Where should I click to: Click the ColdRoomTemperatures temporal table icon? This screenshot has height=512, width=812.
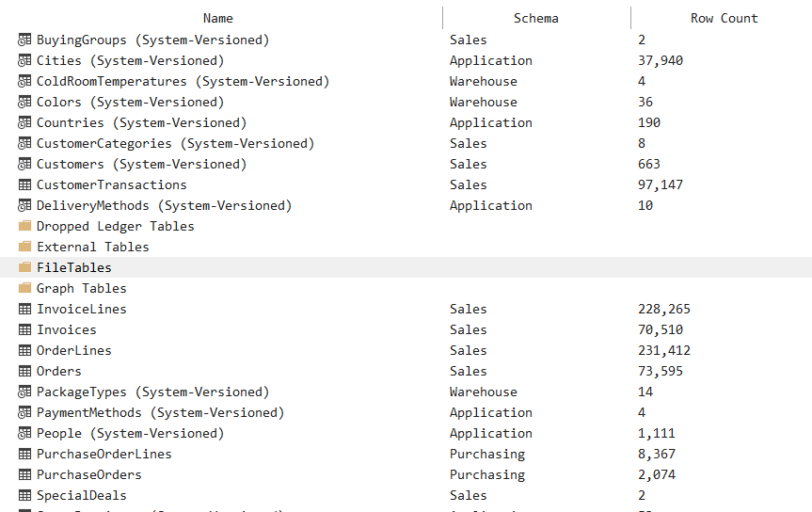tap(24, 81)
